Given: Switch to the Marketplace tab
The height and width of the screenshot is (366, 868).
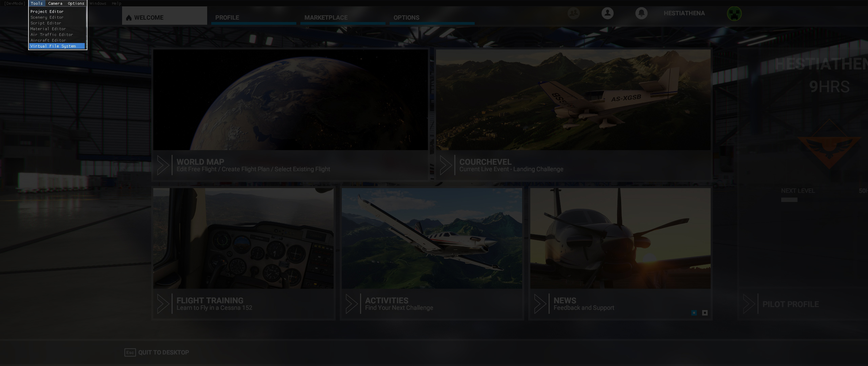Looking at the screenshot, I should 326,18.
